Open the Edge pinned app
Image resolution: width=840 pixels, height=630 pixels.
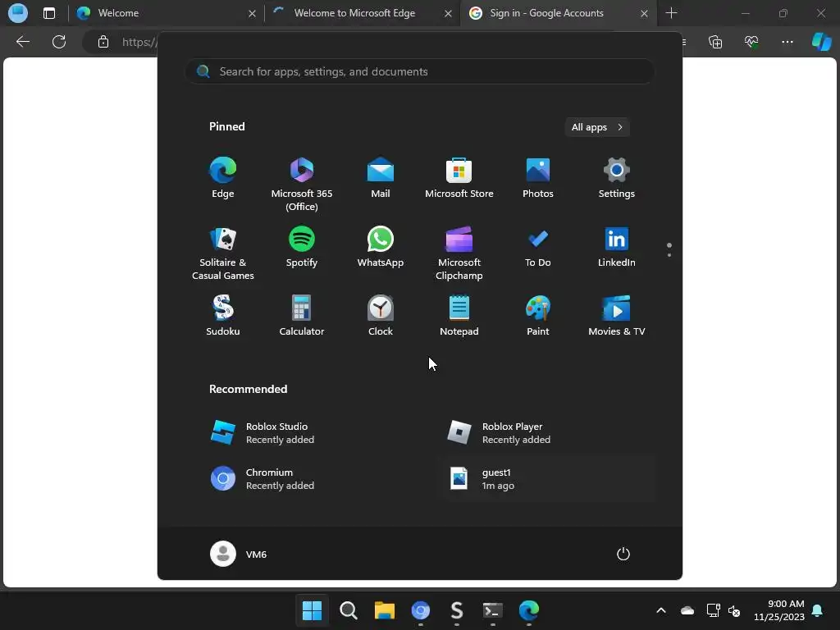223,178
